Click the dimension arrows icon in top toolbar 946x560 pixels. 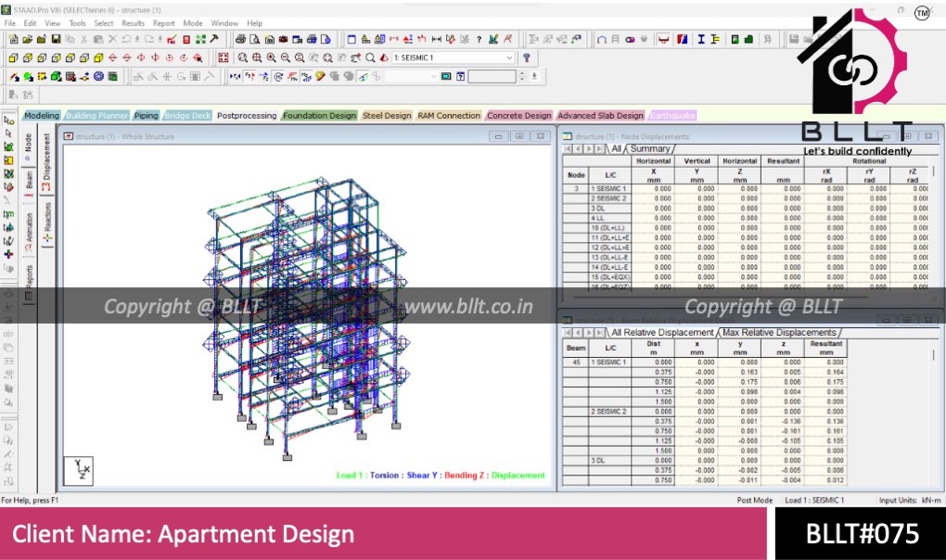coord(436,39)
